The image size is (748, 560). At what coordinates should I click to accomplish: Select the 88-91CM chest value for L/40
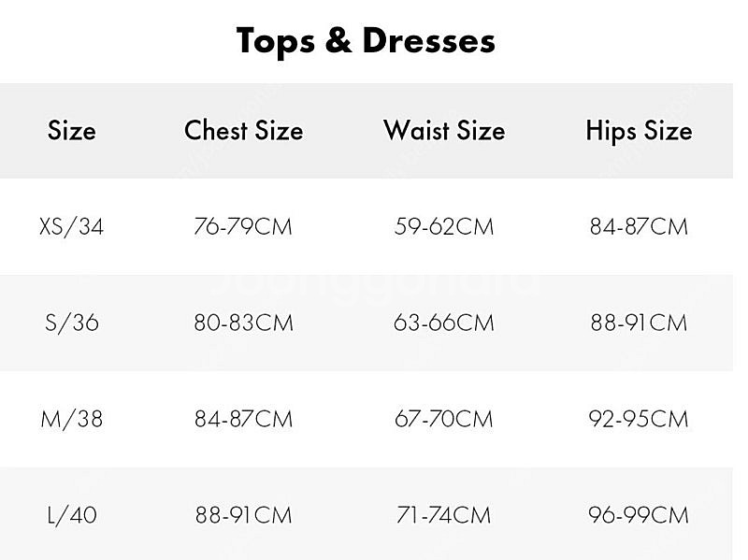tap(243, 516)
